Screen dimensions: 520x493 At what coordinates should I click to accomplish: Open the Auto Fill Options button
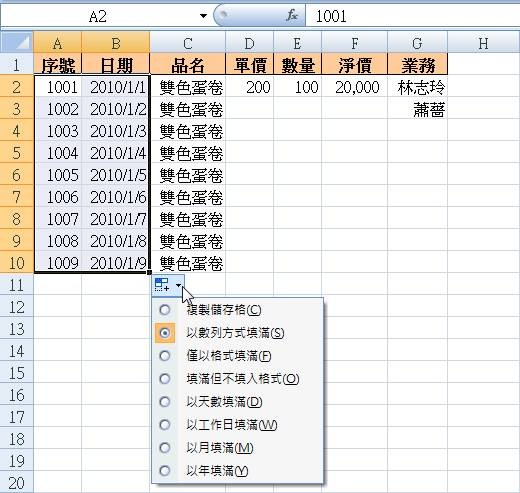coord(168,285)
